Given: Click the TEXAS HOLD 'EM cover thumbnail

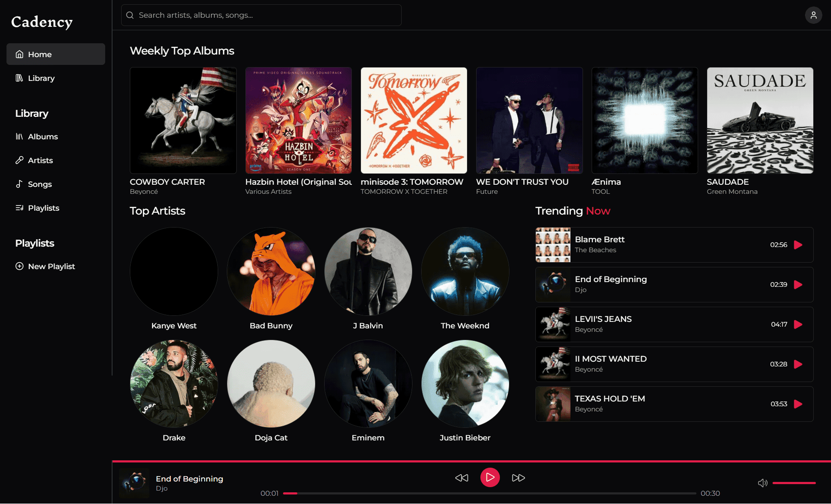Looking at the screenshot, I should (553, 404).
